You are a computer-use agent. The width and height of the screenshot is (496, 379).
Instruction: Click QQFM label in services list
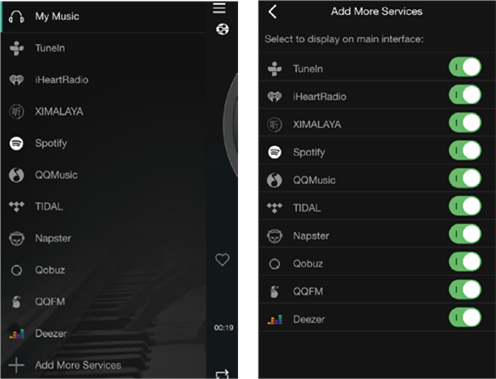[x=308, y=292]
